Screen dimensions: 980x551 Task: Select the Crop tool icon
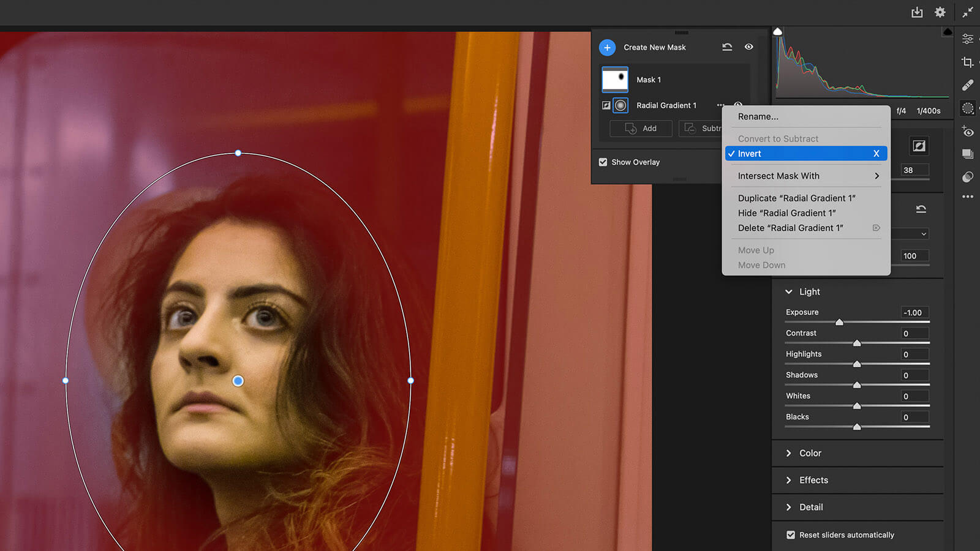968,62
